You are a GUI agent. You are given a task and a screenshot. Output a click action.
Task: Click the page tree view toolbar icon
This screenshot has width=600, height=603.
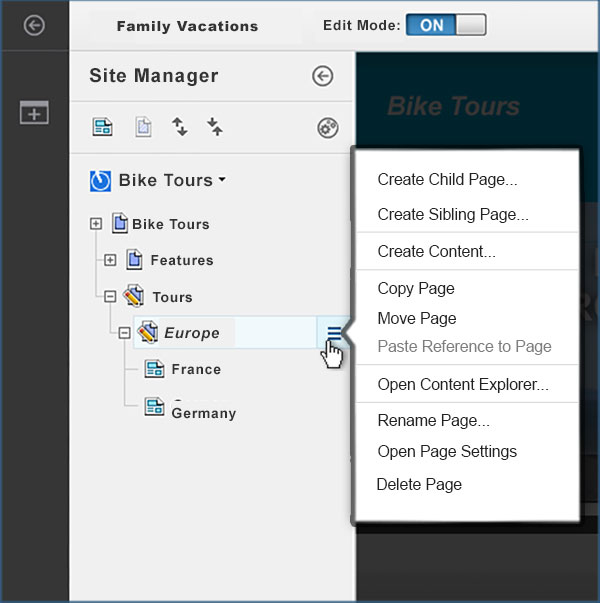(x=101, y=126)
